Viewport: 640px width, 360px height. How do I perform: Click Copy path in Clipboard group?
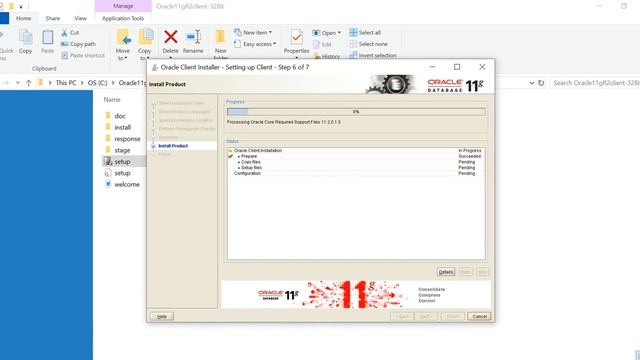tap(78, 44)
